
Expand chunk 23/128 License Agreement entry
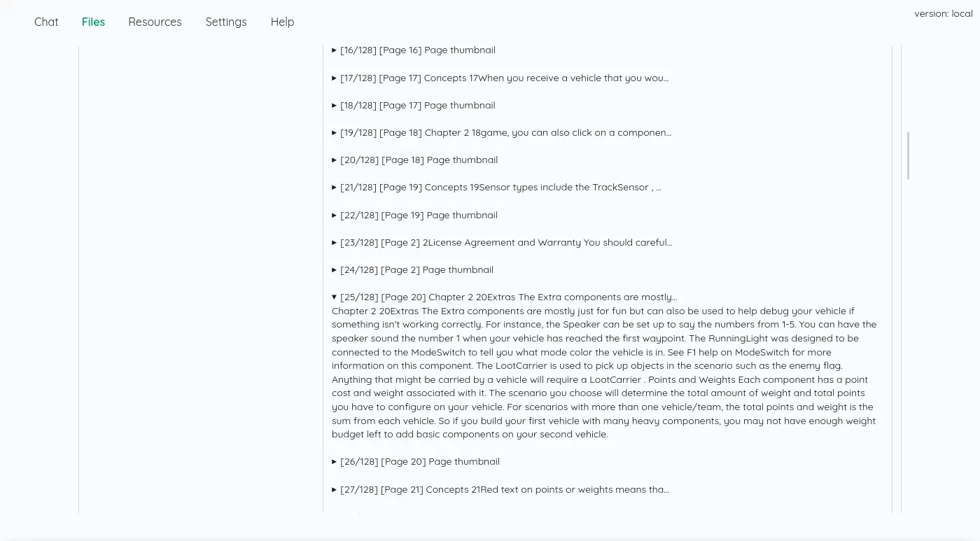click(506, 243)
